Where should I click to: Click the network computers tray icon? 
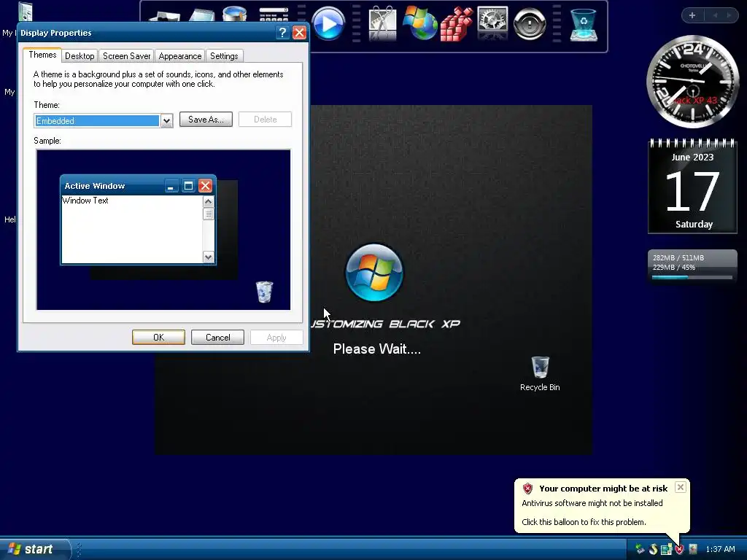(666, 550)
